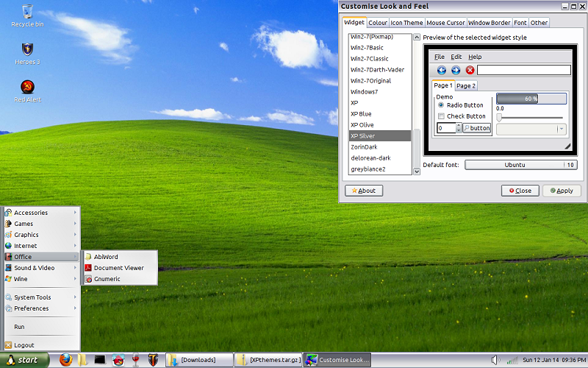The width and height of the screenshot is (588, 368).
Task: Switch to the Icon Theme tab
Action: pyautogui.click(x=406, y=23)
